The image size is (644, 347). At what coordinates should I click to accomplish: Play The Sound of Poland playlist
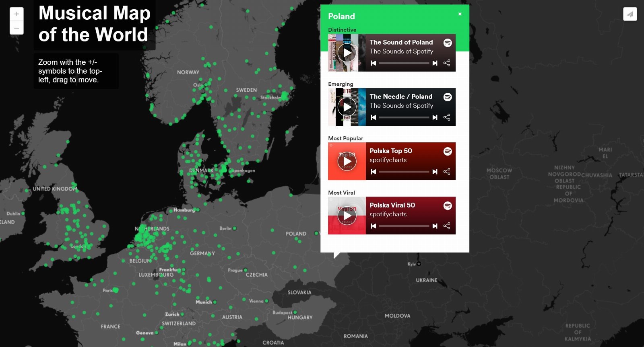347,53
